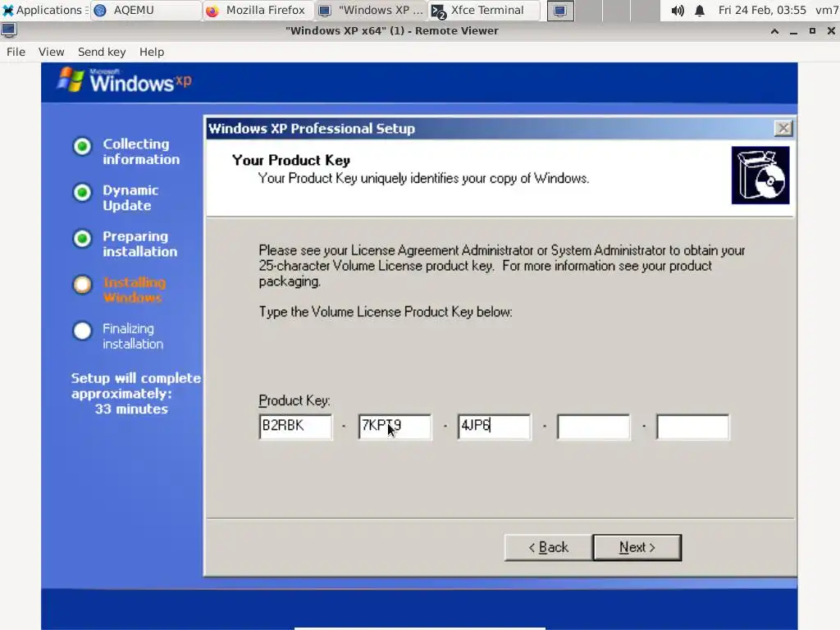Open the notification bell icon

(x=700, y=10)
